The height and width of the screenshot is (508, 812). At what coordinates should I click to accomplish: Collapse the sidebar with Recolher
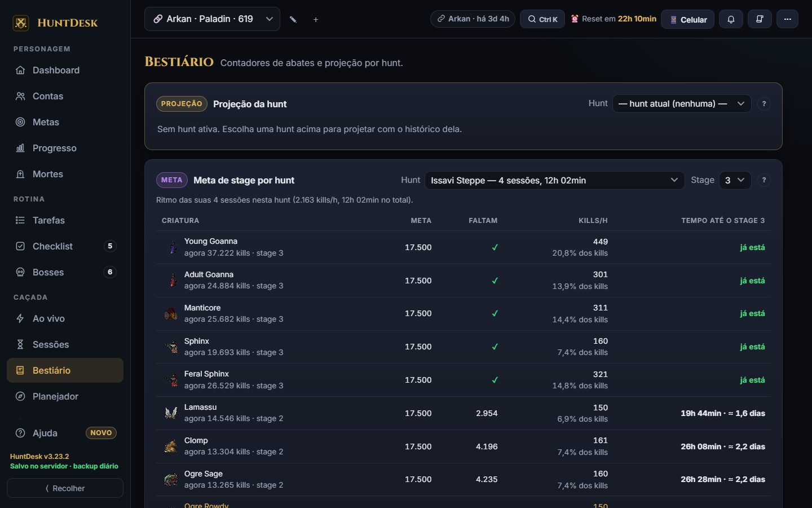click(x=65, y=488)
